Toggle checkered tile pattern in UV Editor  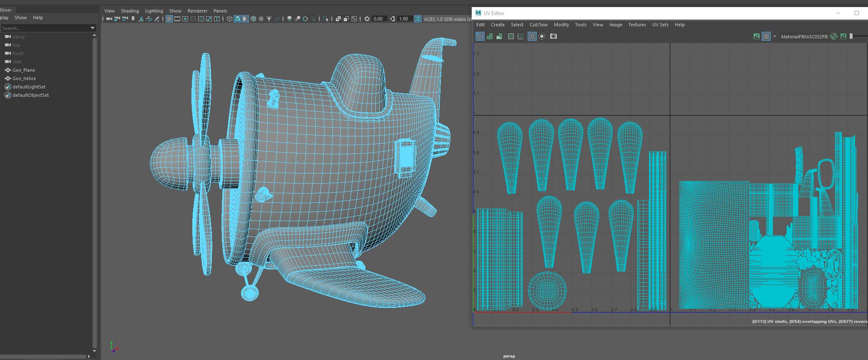click(766, 36)
